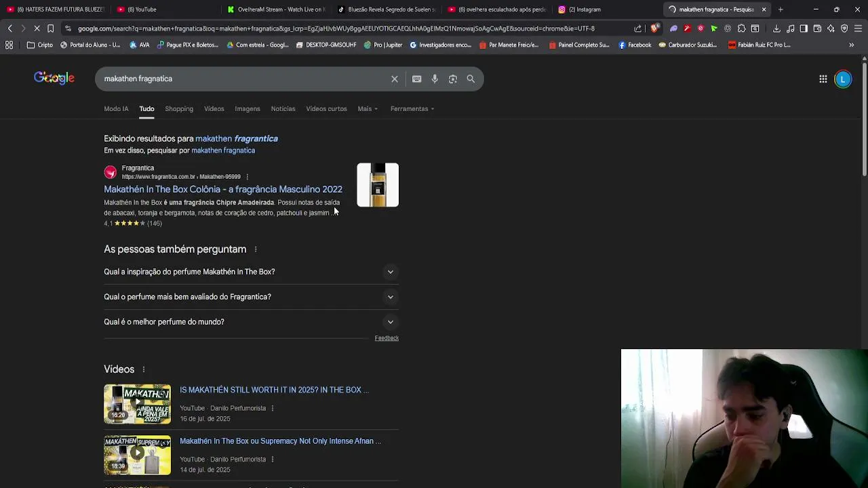The width and height of the screenshot is (868, 488).
Task: Open the Google apps grid icon
Action: pos(823,79)
